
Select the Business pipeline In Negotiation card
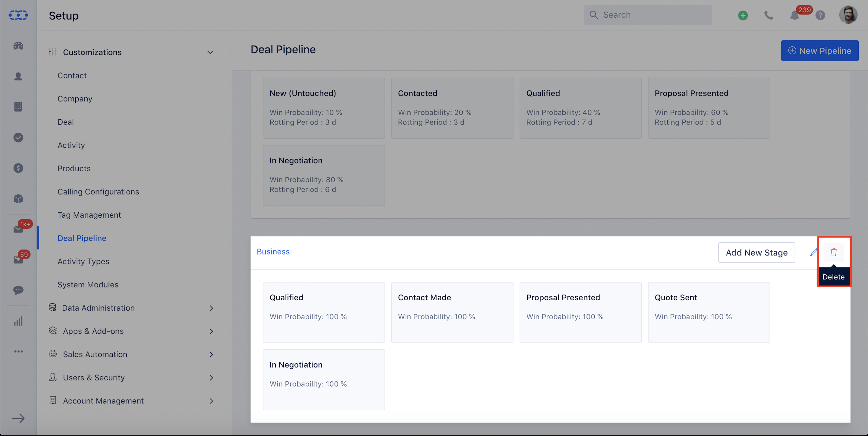(x=323, y=380)
